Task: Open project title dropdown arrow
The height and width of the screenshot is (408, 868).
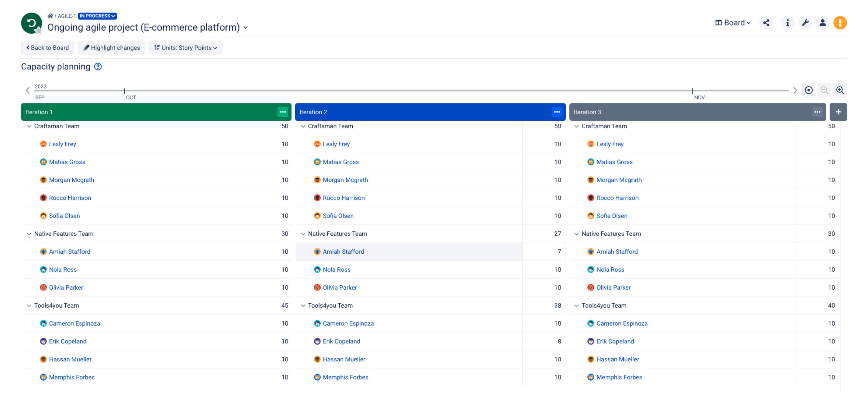Action: (x=246, y=28)
